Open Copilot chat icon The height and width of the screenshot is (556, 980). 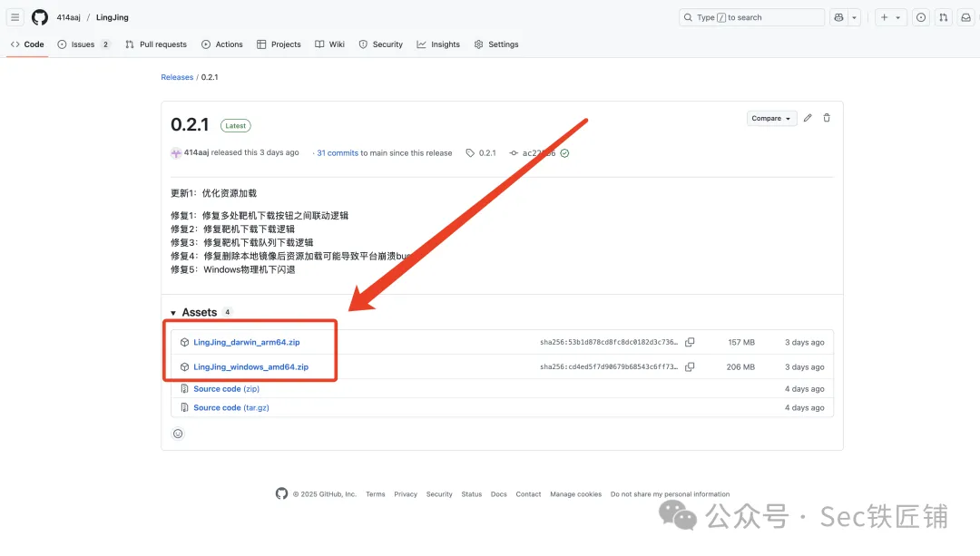(838, 17)
